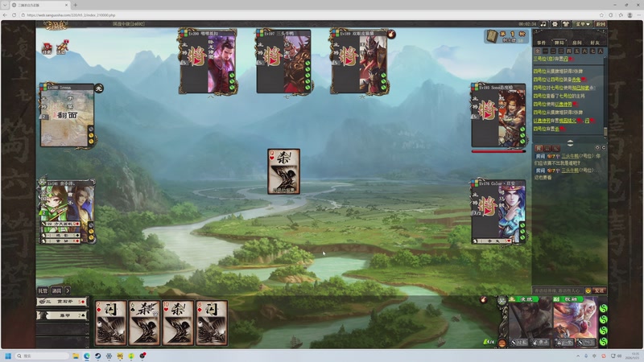The height and width of the screenshot is (362, 644).
Task: Click the 5 of diamonds equipment slot
Action: click(62, 302)
